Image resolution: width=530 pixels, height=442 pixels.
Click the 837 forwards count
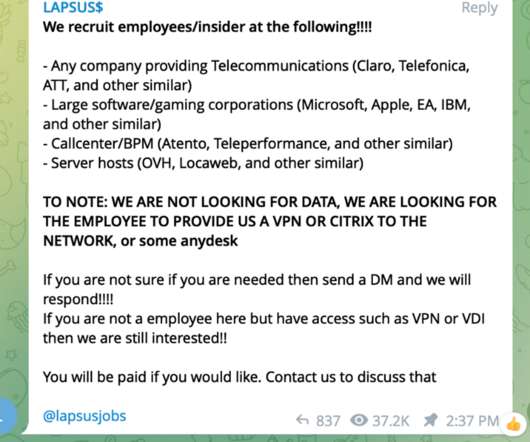tap(328, 421)
